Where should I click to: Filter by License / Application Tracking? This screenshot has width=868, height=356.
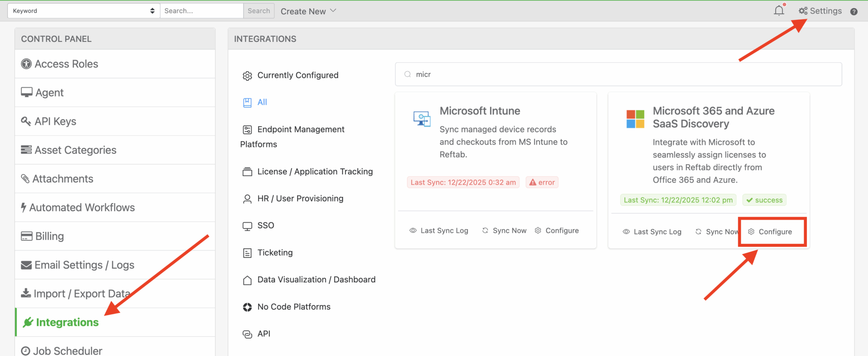pos(308,171)
